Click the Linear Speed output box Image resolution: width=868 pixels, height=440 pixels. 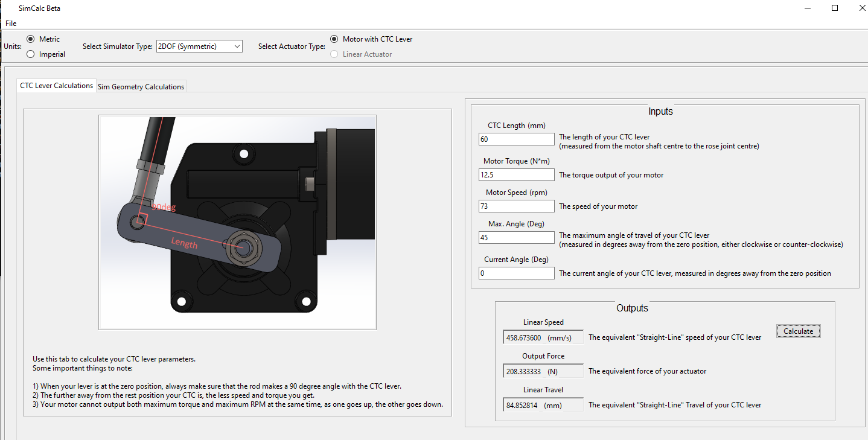click(543, 337)
